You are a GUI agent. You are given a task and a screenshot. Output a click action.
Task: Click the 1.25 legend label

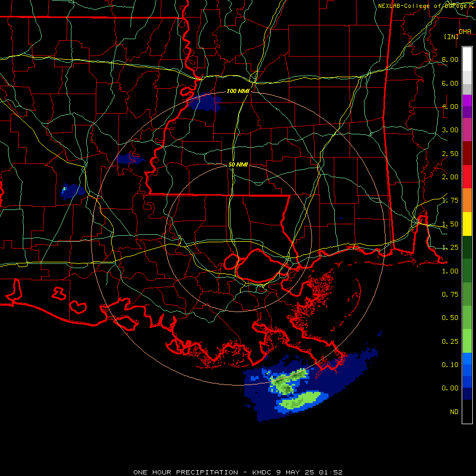point(450,248)
